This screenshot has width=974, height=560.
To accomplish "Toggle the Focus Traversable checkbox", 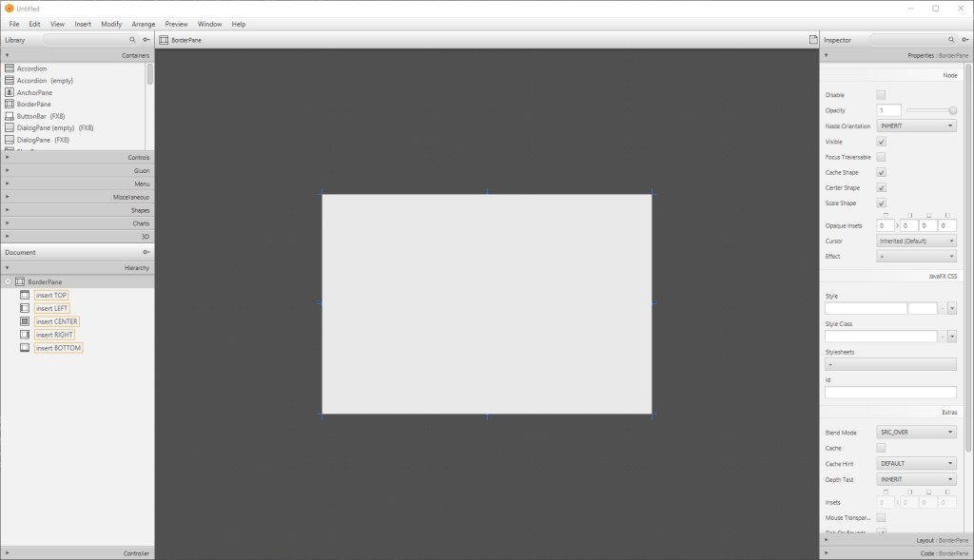I will 881,157.
